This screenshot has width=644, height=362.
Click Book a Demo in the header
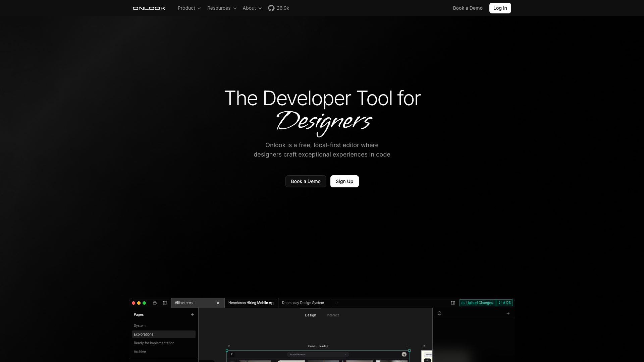(x=468, y=8)
